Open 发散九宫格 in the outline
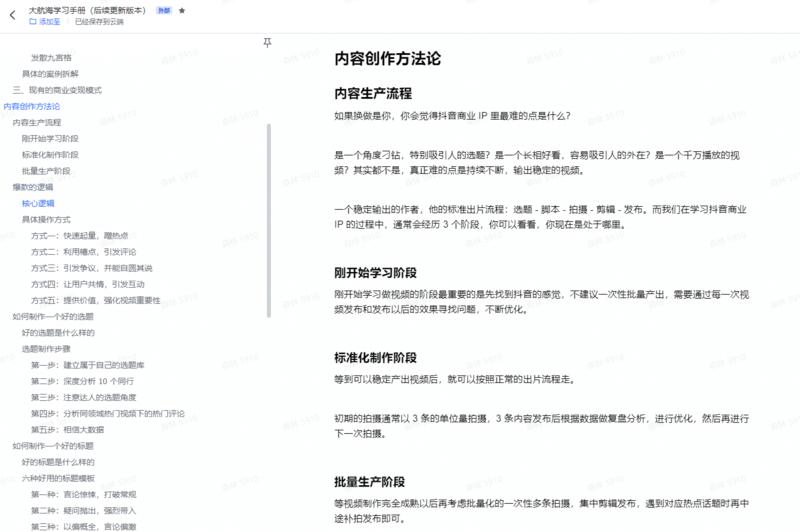This screenshot has height=532, width=800. [x=52, y=58]
